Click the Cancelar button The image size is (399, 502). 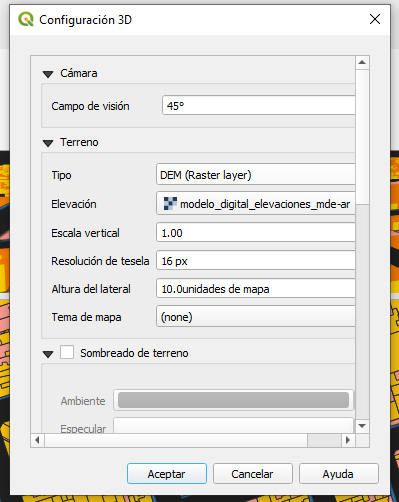pos(253,474)
